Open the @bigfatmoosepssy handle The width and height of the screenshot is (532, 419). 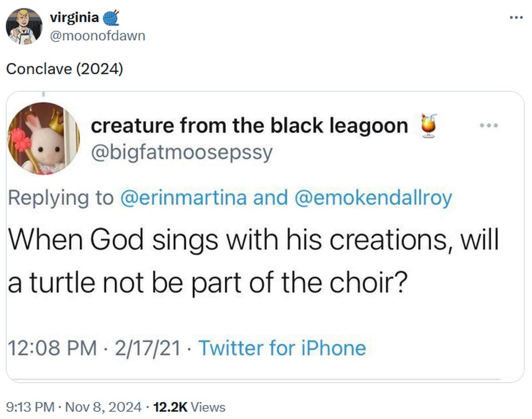click(x=181, y=153)
